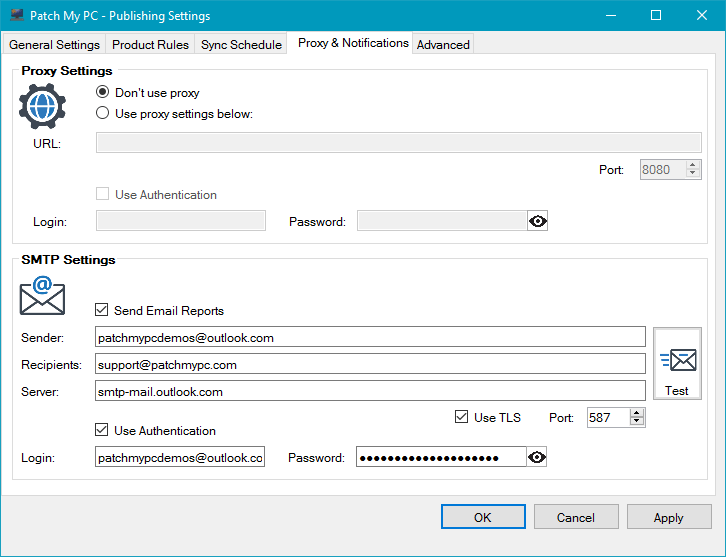Click the Sender email field
The height and width of the screenshot is (557, 726).
[370, 337]
